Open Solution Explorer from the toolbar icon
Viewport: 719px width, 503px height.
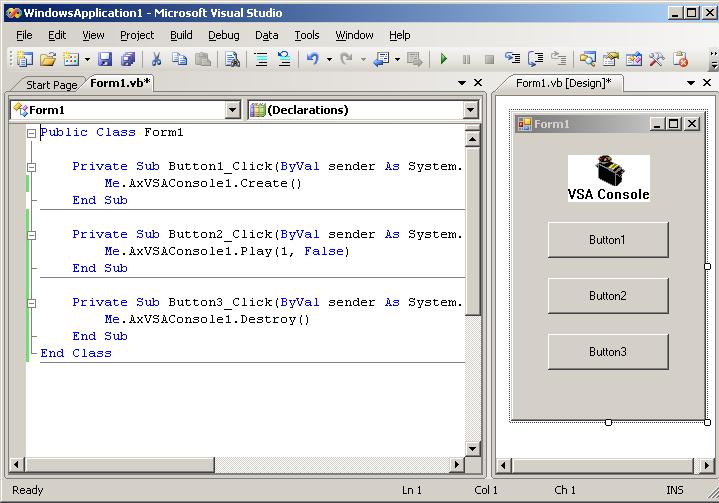click(x=587, y=59)
